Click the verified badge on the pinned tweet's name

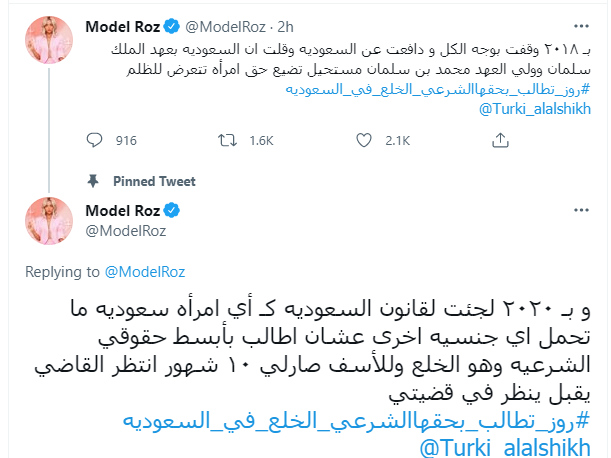(x=171, y=210)
